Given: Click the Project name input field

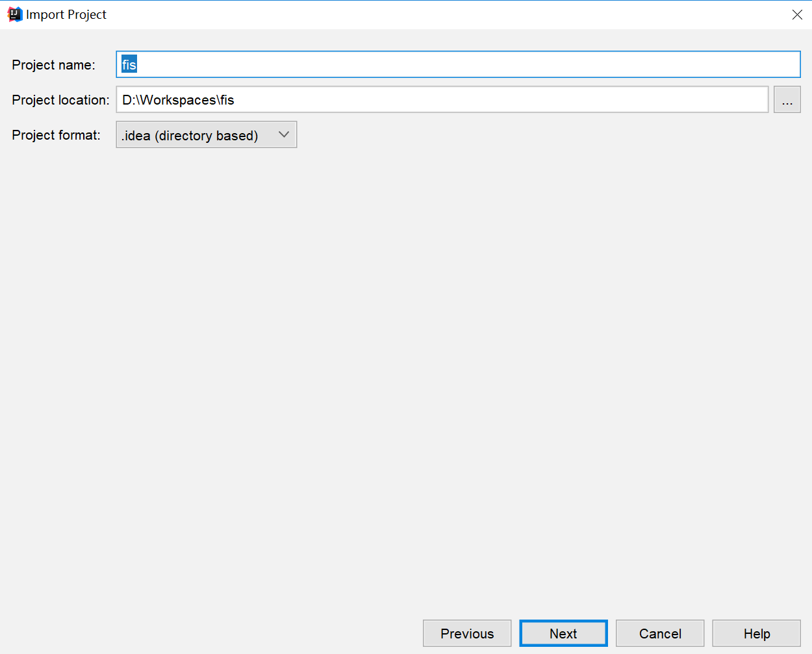Looking at the screenshot, I should tap(458, 64).
